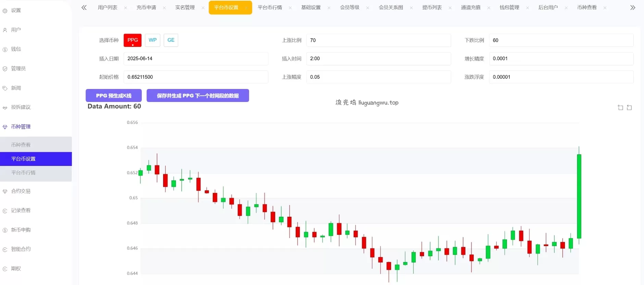Expand the 记录查看 sidebar menu
Image resolution: width=644 pixels, height=285 pixels.
[21, 210]
